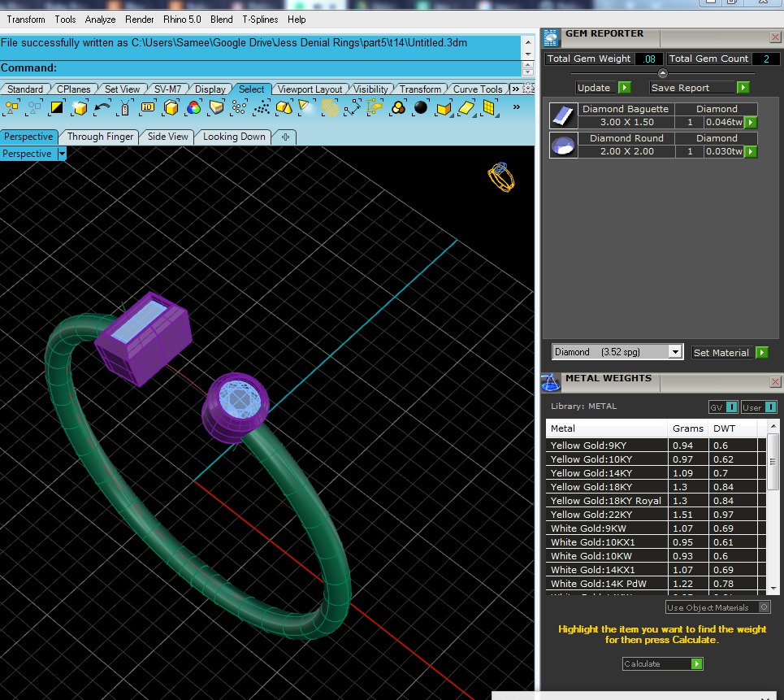The height and width of the screenshot is (700, 784).
Task: Click the Grams column header
Action: pyautogui.click(x=688, y=428)
